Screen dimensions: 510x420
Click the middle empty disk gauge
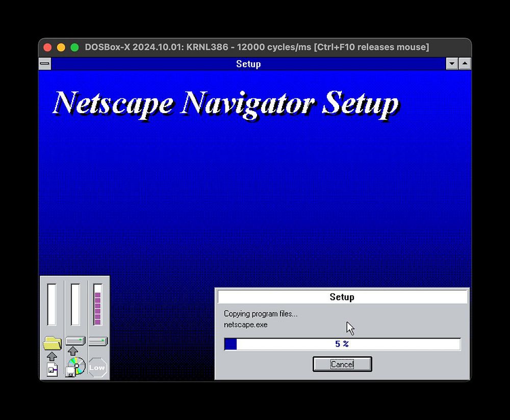coord(75,304)
